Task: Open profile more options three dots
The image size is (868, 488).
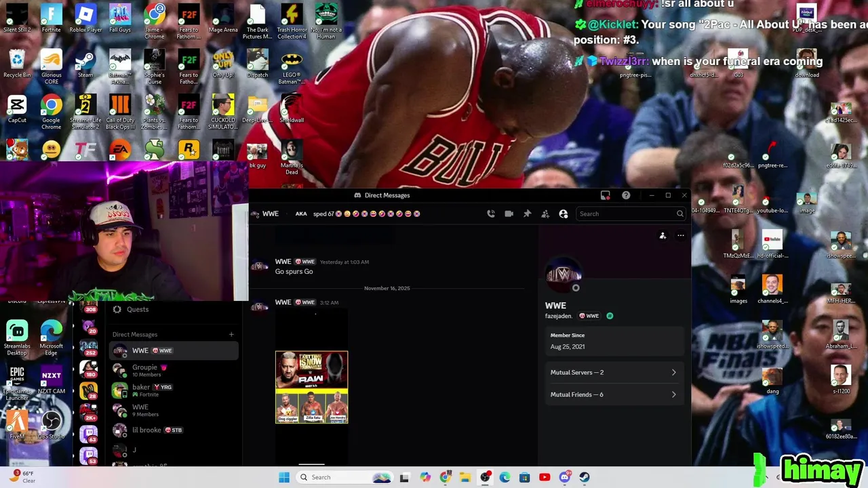Action: [681, 236]
